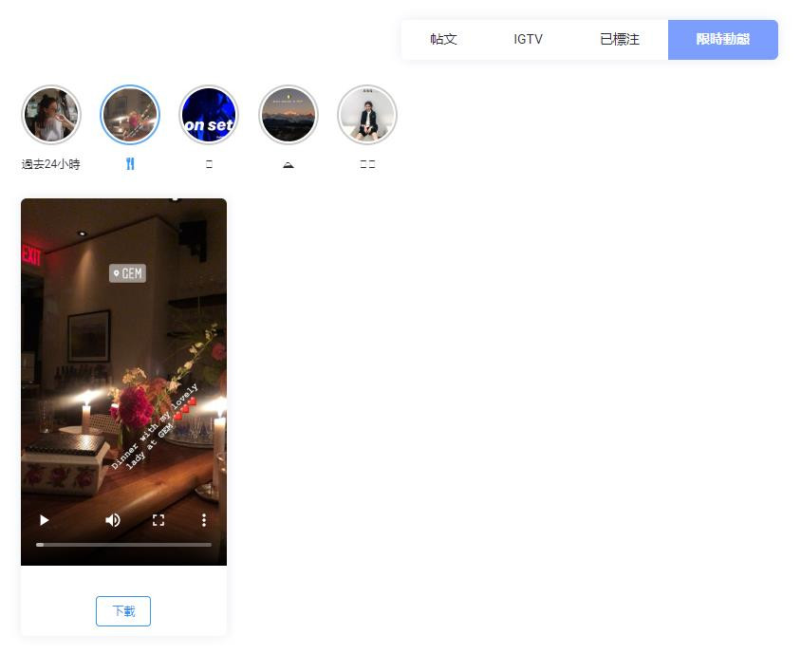801x672 pixels.
Task: Click the 下載 download button
Action: 123,610
